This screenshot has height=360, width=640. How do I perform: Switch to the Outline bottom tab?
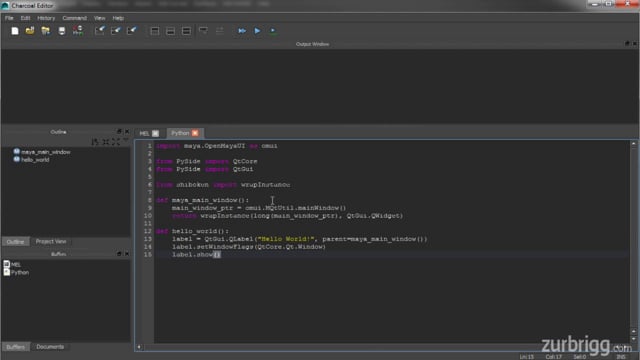click(16, 242)
